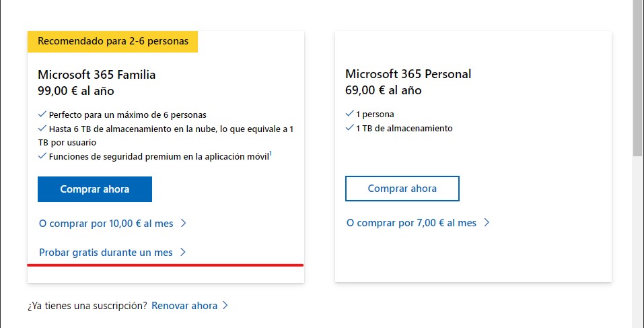Viewport: 644px width, 328px height.
Task: Click "Probar gratis durante un mes" link
Action: click(106, 253)
